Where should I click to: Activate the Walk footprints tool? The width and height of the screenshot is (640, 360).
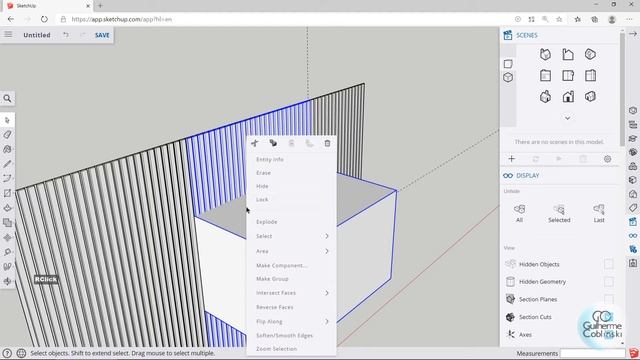click(7, 267)
